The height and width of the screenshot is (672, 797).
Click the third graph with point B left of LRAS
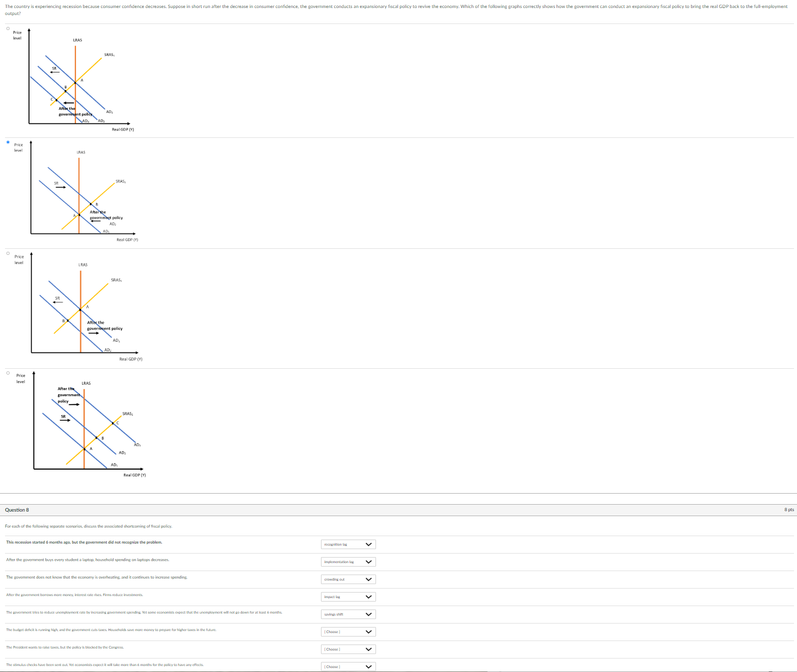pyautogui.click(x=78, y=307)
